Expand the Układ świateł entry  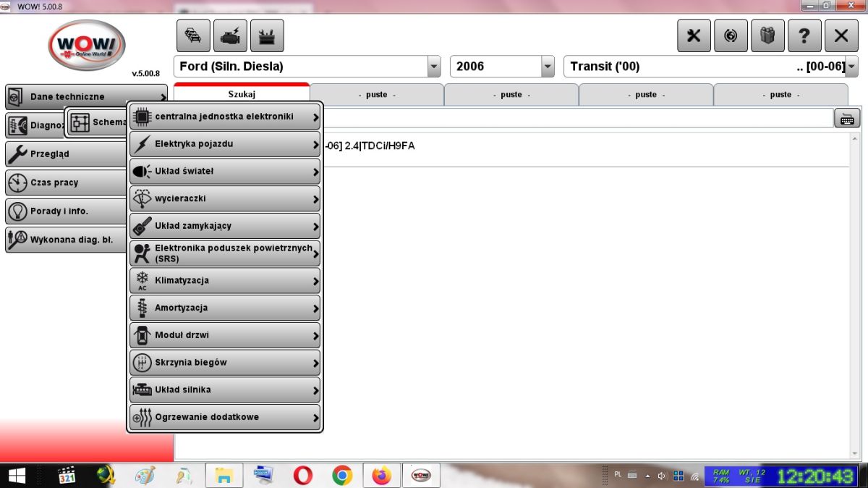[x=225, y=172]
